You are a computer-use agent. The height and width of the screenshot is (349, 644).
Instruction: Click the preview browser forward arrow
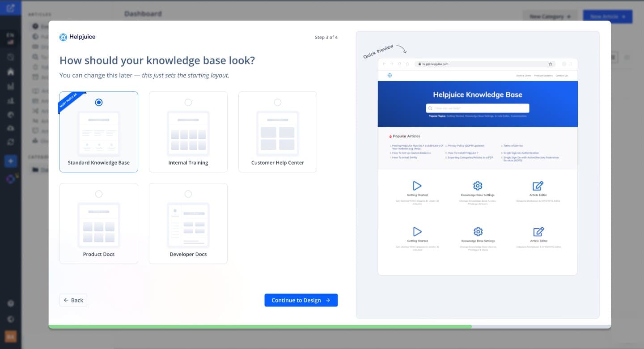(392, 64)
